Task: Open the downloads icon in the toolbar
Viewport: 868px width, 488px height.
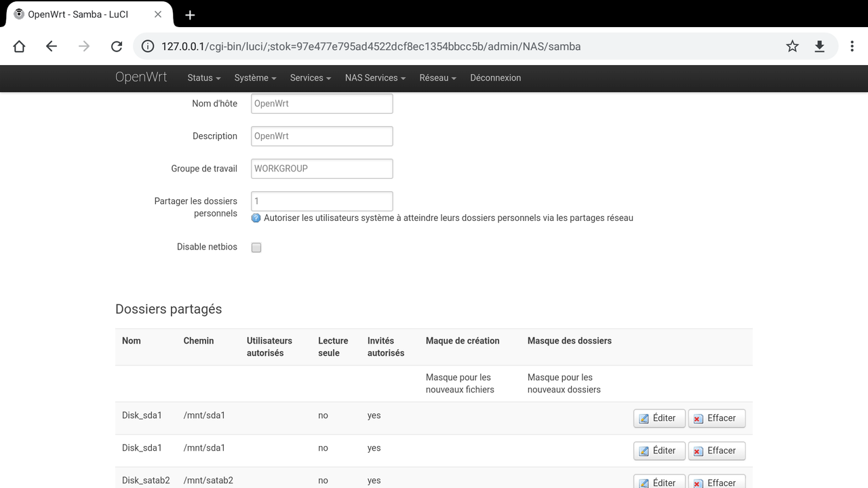Action: point(819,46)
